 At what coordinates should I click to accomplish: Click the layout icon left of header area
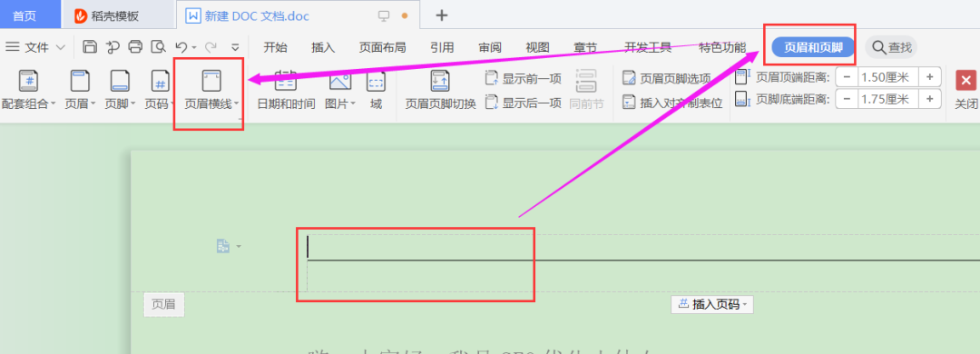coord(224,246)
